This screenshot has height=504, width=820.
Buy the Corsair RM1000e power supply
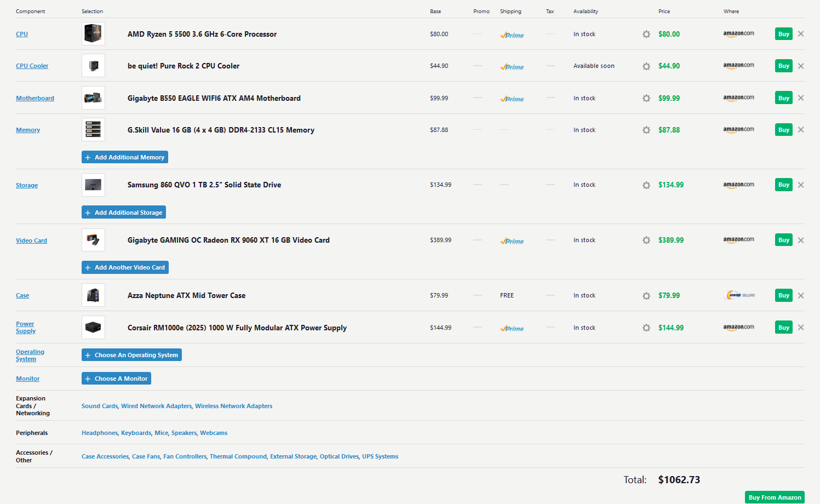pos(784,328)
